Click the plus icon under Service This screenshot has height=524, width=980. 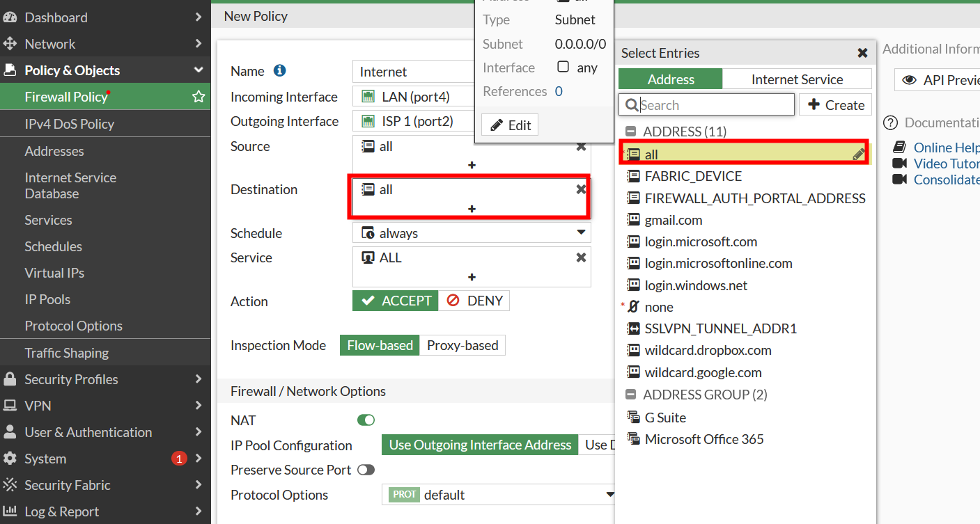point(472,277)
